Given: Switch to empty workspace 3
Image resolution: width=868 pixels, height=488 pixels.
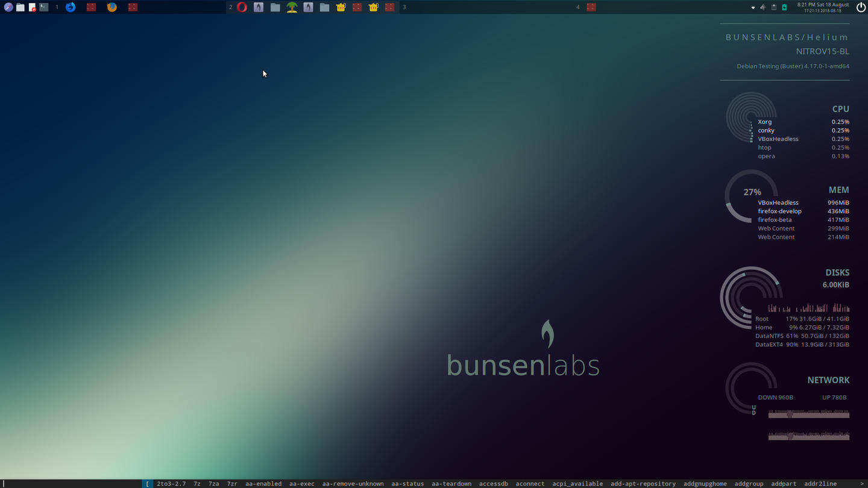Looking at the screenshot, I should pos(404,7).
